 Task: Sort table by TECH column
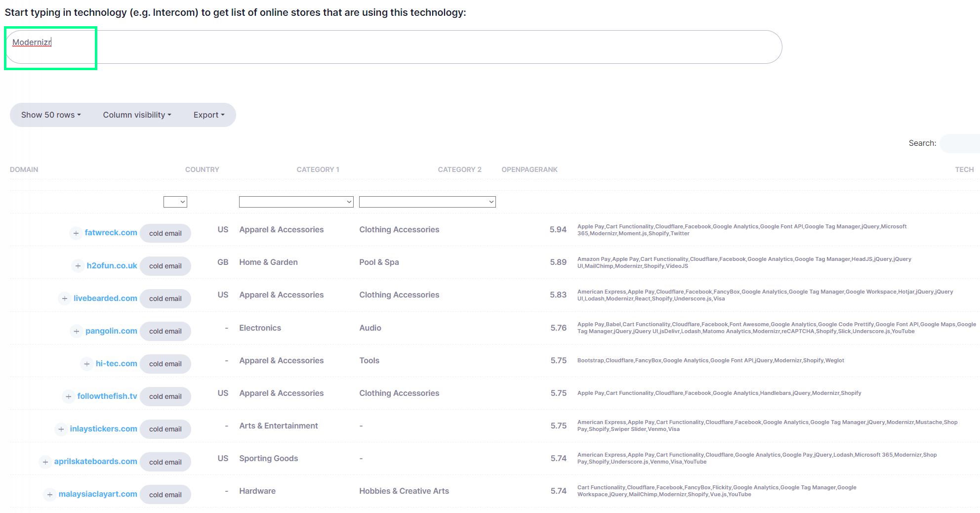[964, 170]
